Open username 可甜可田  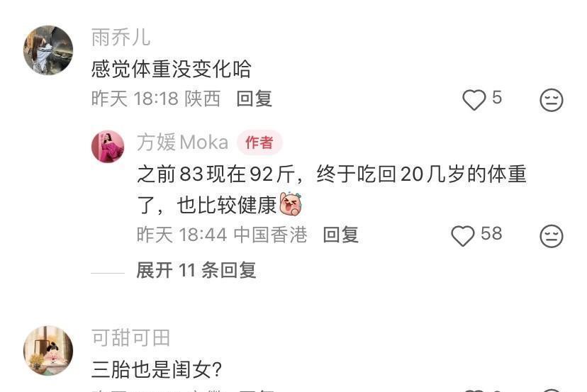[130, 337]
